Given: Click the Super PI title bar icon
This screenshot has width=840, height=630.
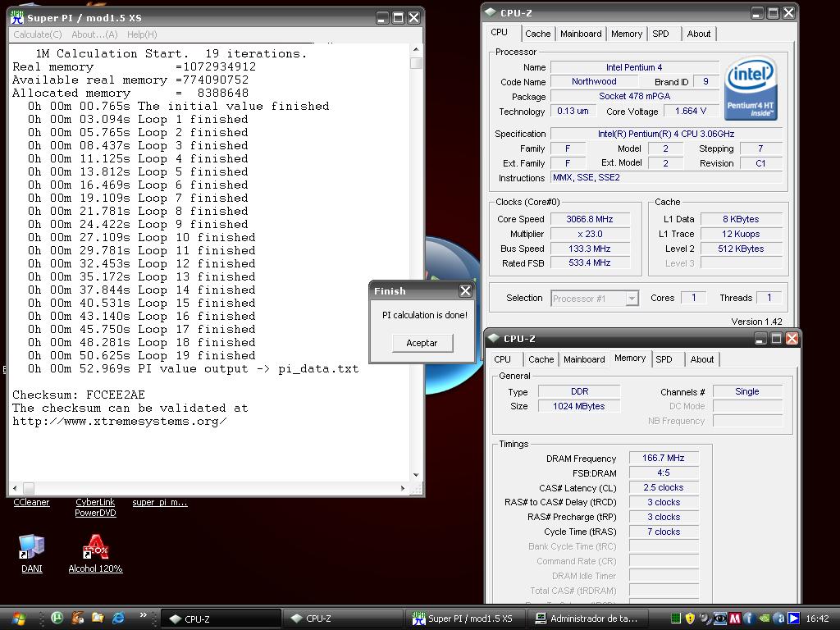Looking at the screenshot, I should (x=17, y=18).
